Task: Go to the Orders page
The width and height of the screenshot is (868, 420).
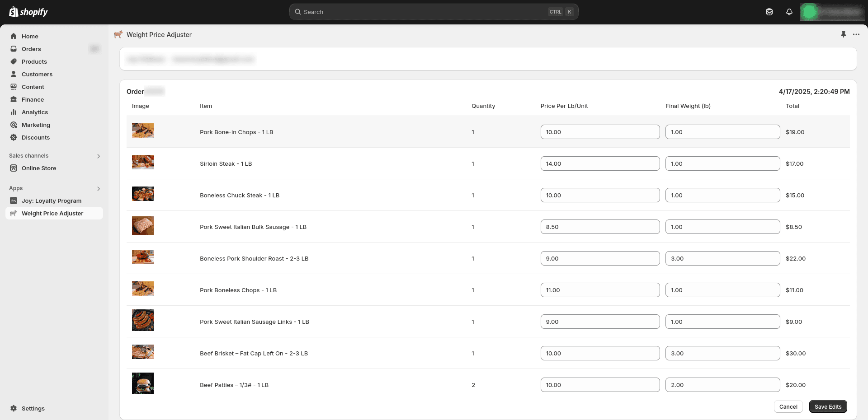Action: coord(31,49)
